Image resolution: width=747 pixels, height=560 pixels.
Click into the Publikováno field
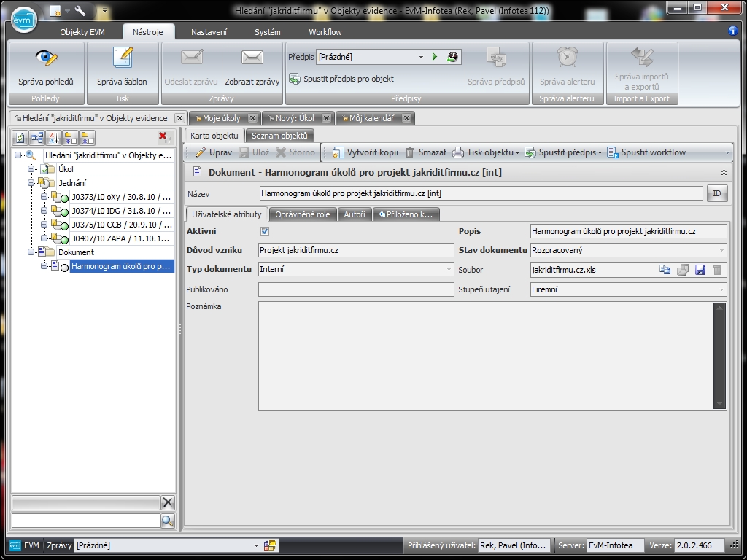pyautogui.click(x=356, y=289)
